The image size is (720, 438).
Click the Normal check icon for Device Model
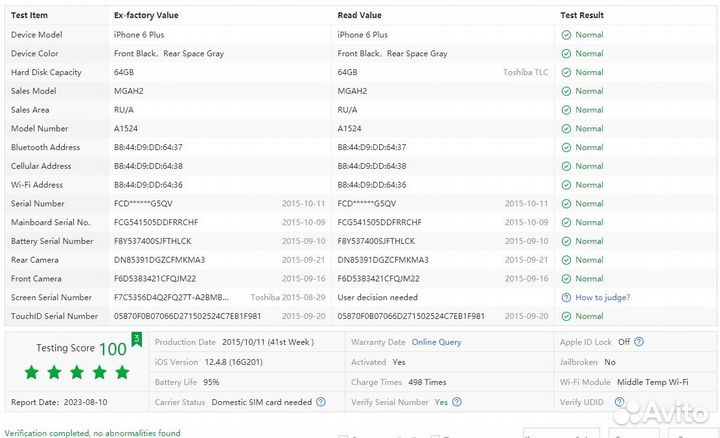click(x=566, y=35)
